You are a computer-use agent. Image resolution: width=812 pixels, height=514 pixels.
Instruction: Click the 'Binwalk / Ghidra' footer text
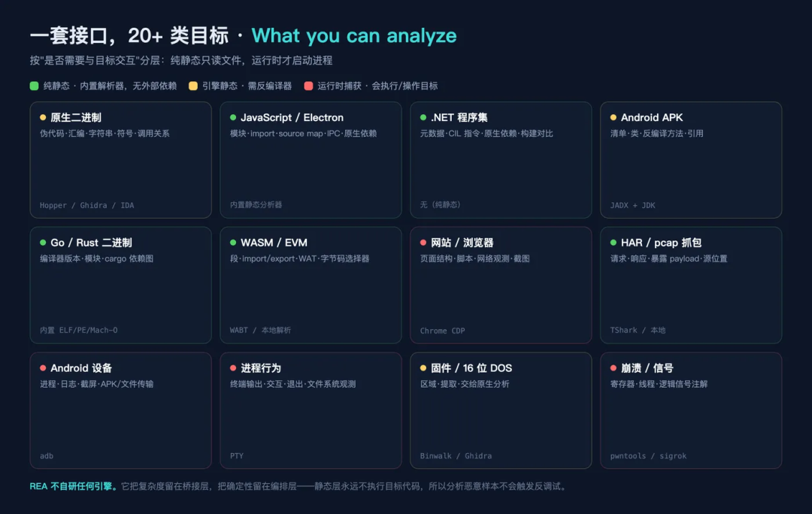coord(456,456)
